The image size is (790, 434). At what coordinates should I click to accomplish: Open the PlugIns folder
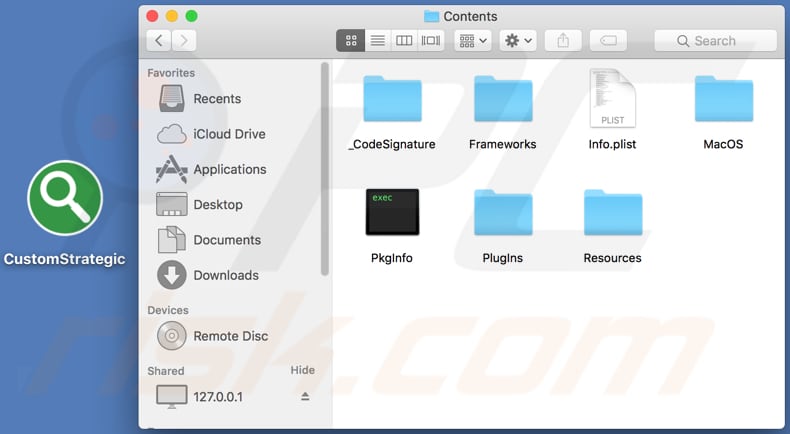(x=503, y=212)
